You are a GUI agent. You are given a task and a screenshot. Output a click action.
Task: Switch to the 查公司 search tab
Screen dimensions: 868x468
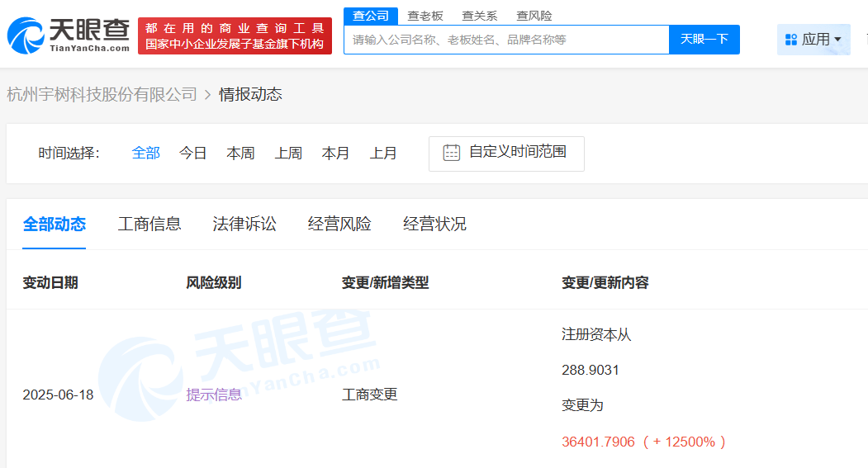[370, 16]
